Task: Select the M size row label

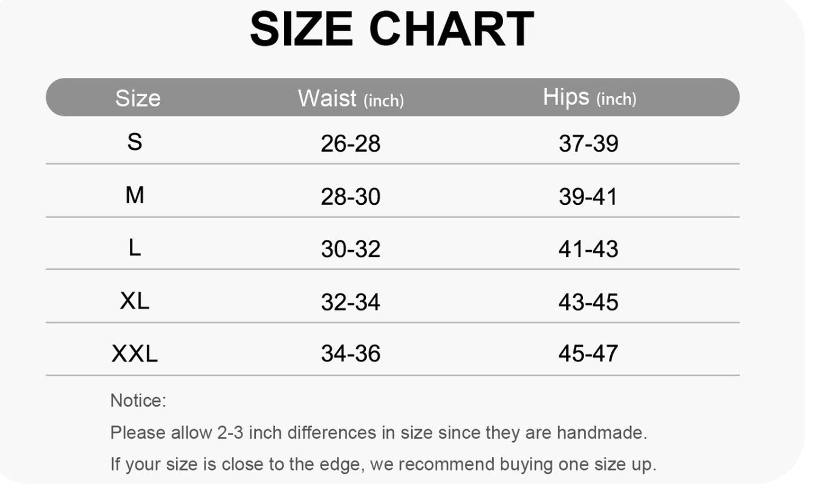Action: point(134,195)
